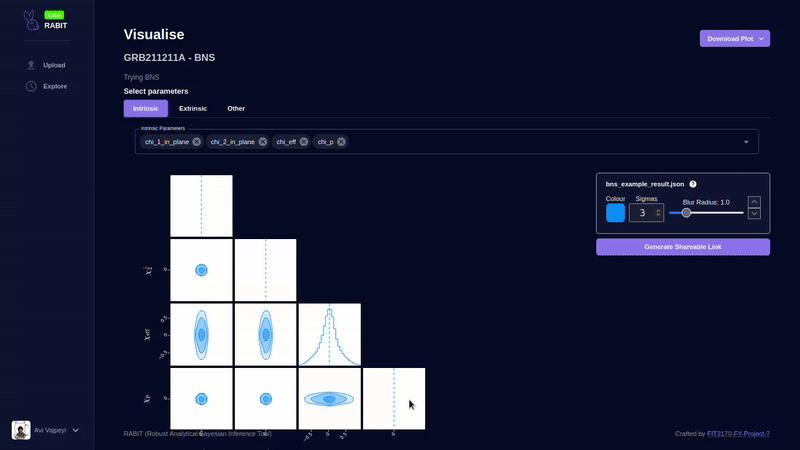800x450 pixels.
Task: Move the result file up arrow
Action: (754, 202)
